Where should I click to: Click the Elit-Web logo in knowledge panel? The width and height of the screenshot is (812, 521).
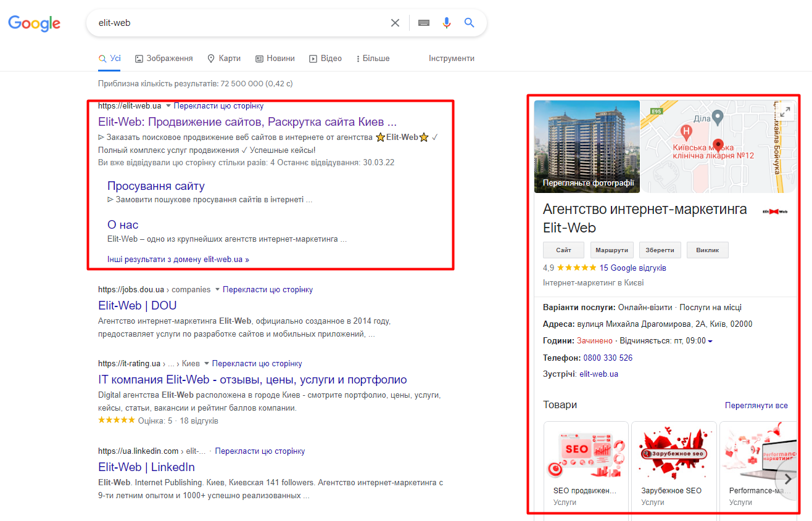[x=775, y=211]
